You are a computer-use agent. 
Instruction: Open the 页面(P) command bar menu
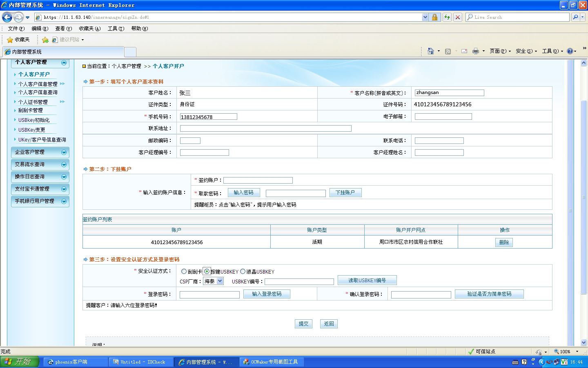click(x=500, y=51)
